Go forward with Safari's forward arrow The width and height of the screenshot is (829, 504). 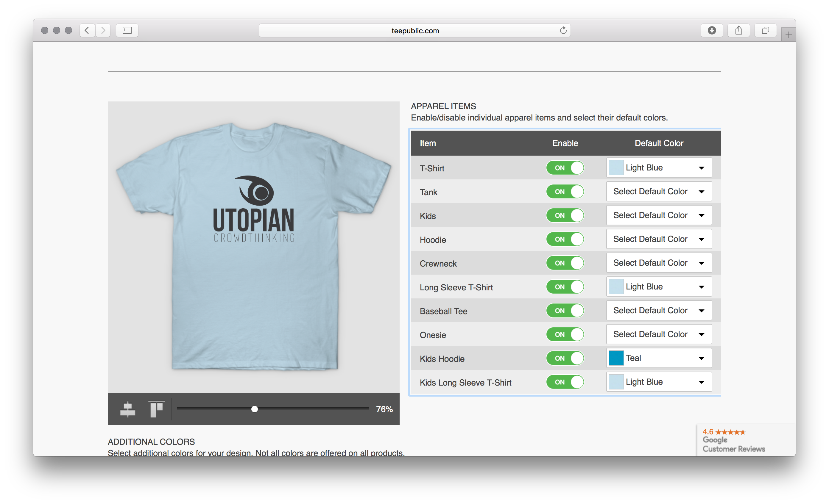coord(103,30)
